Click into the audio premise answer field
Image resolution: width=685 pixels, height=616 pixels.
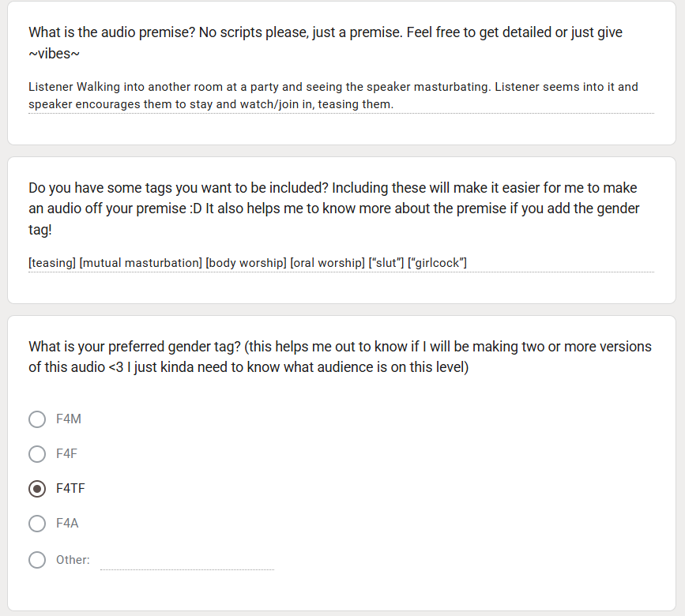pyautogui.click(x=341, y=96)
